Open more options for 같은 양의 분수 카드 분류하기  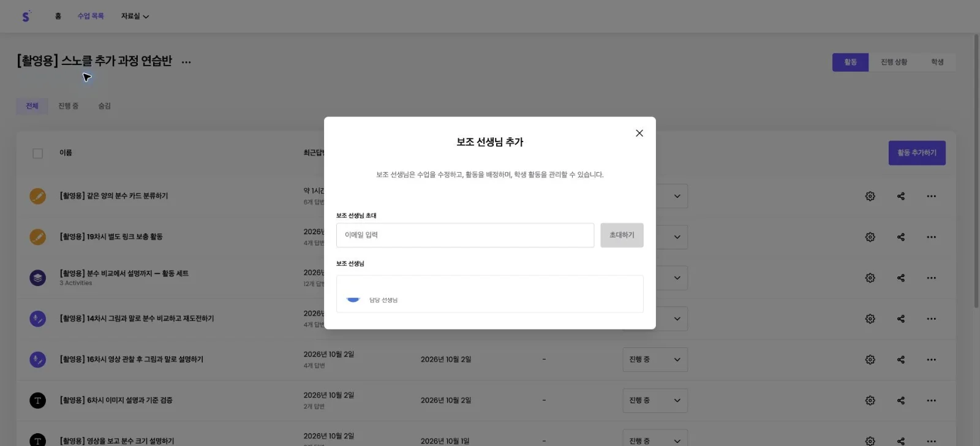click(931, 196)
